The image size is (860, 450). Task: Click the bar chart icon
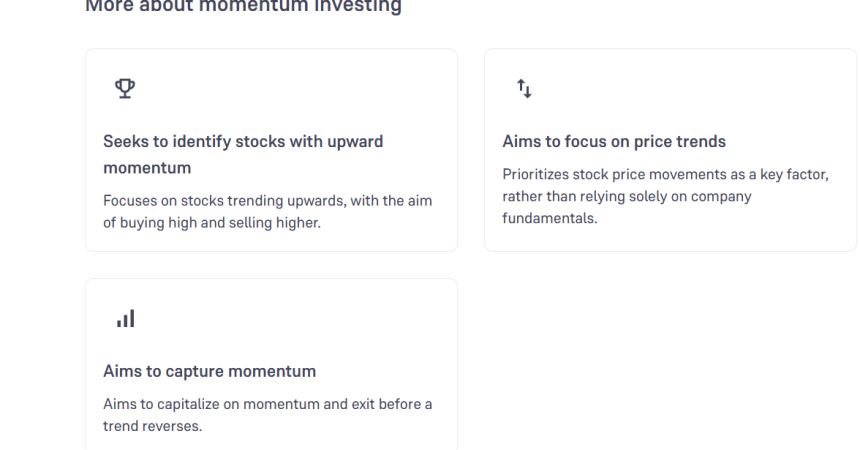click(125, 319)
